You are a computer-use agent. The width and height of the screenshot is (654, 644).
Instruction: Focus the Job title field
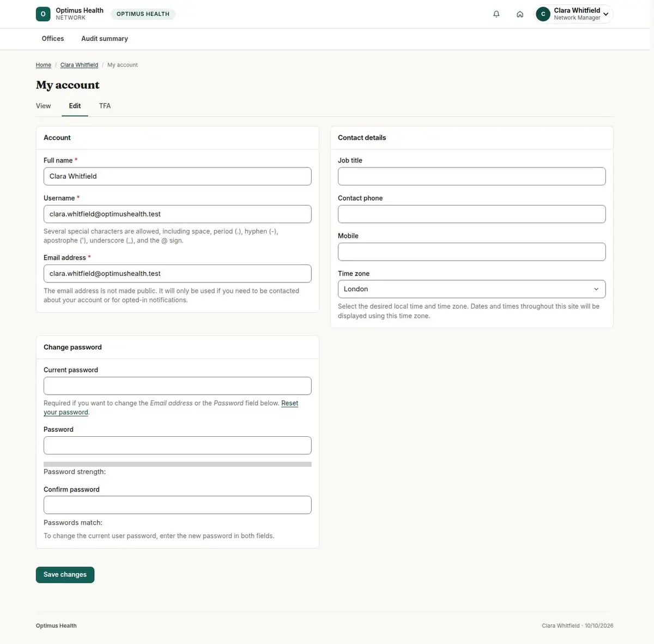coord(471,176)
